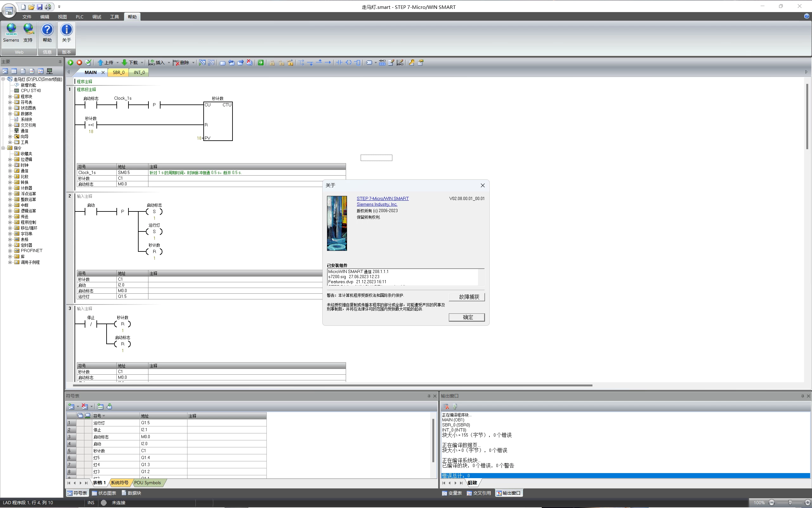Click the 下载 download button
Image resolution: width=812 pixels, height=508 pixels.
(130, 63)
